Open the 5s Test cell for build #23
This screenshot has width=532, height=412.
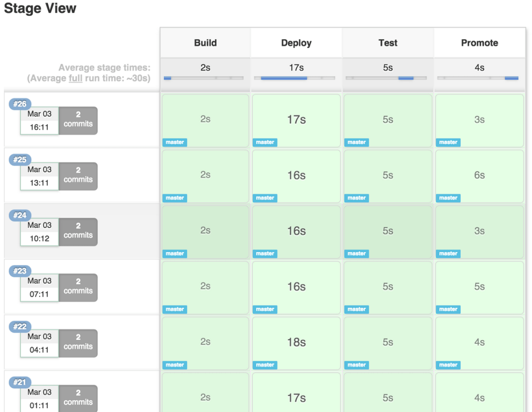tap(388, 286)
